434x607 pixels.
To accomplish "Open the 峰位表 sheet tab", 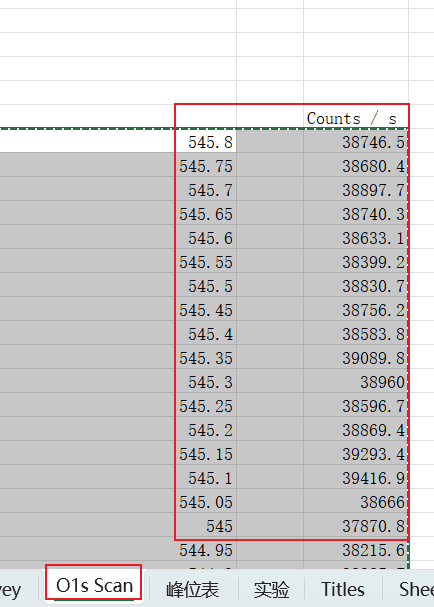I will click(192, 590).
